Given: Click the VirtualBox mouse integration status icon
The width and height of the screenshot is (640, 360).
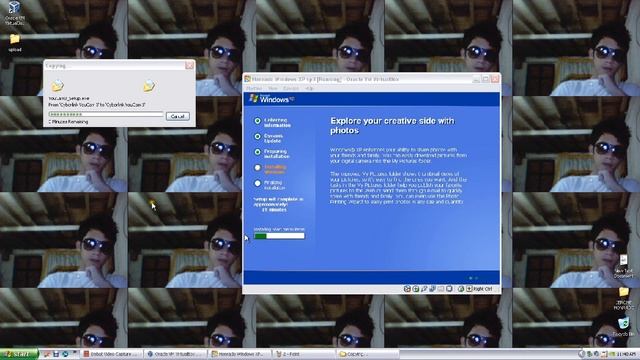Looking at the screenshot, I should pyautogui.click(x=461, y=289).
